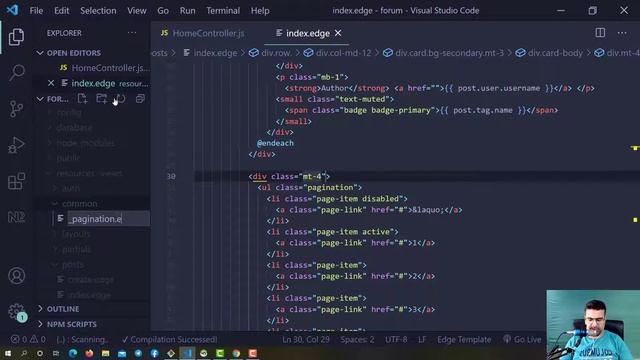The image size is (640, 360).
Task: Open the Help menu
Action: [x=260, y=11]
